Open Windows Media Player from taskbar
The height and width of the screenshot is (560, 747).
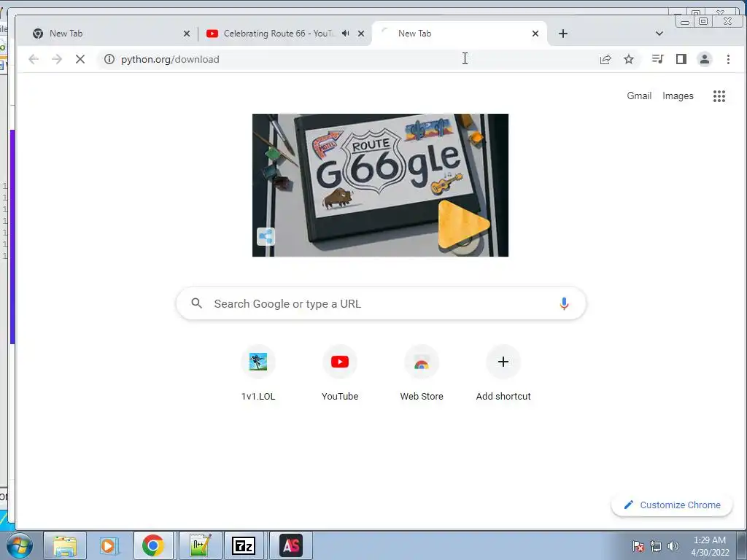(109, 545)
